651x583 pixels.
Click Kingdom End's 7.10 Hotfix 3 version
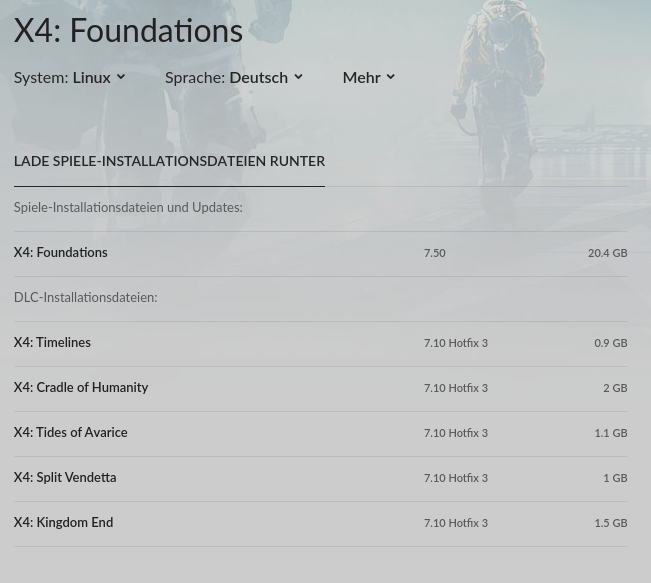point(456,523)
